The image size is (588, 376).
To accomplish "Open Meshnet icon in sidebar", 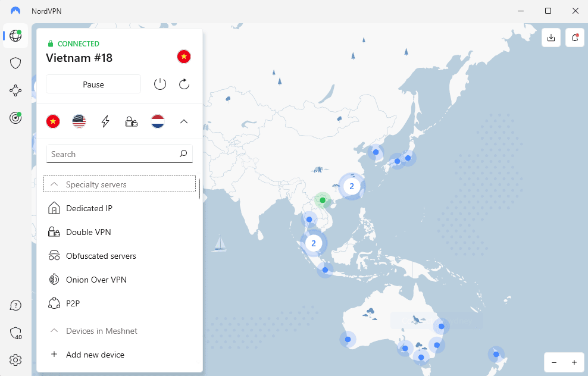I will pyautogui.click(x=15, y=90).
